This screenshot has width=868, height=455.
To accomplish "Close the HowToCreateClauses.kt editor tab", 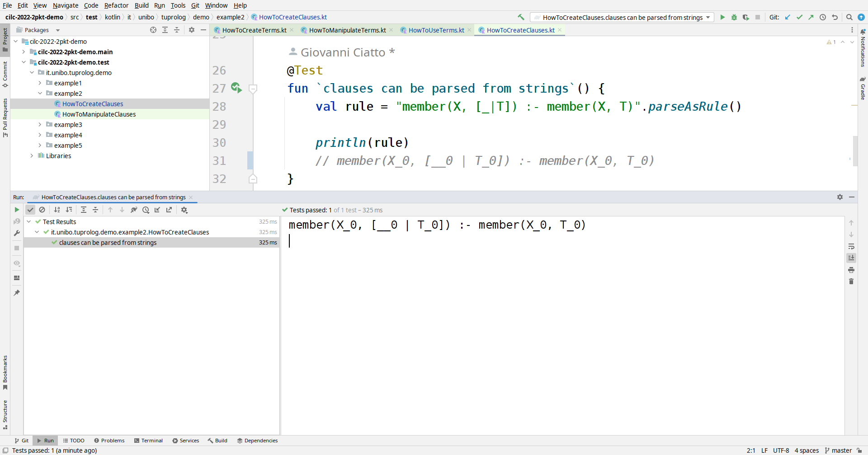I will point(560,30).
